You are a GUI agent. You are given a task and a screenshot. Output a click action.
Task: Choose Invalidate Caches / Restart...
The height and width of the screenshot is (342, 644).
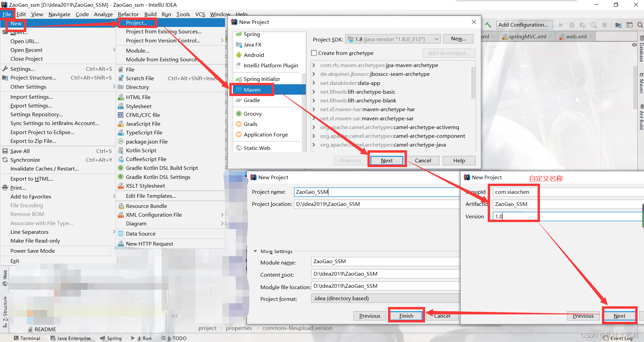click(x=59, y=168)
